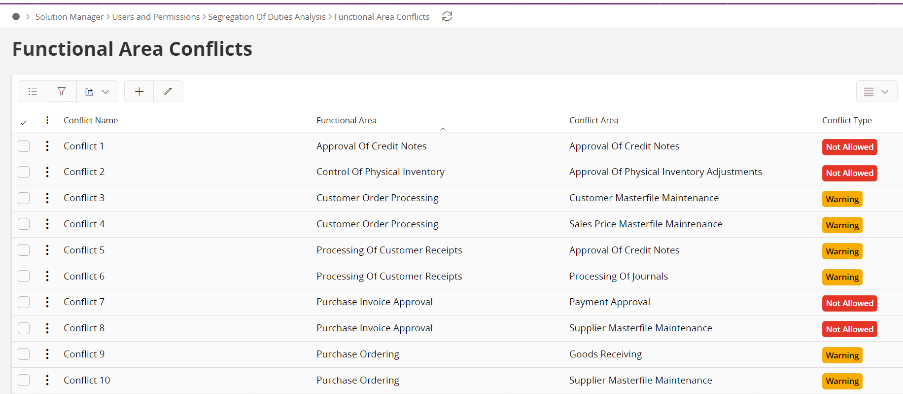Open the row density dropdown at the right
Screen dimensions: 903x394
point(877,92)
